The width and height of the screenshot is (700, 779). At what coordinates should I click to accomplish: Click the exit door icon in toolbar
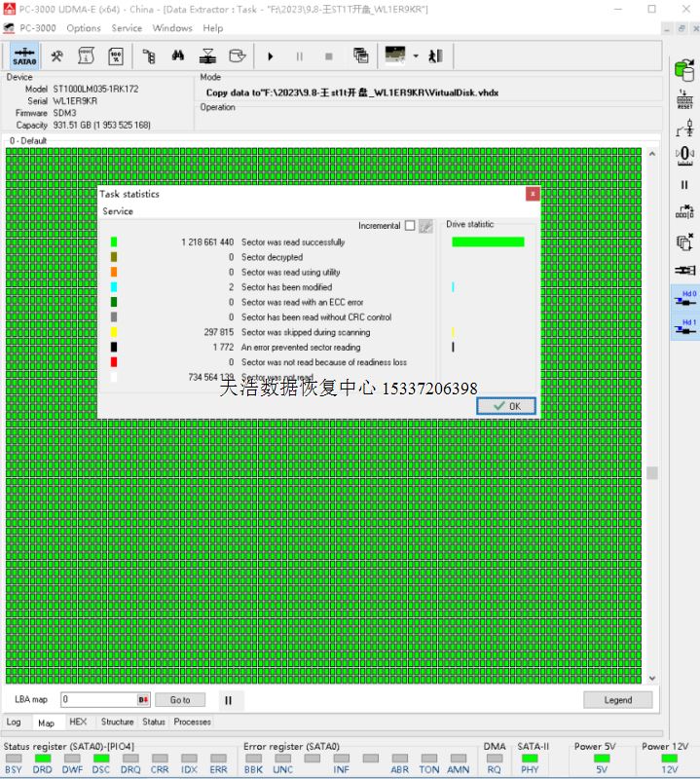435,56
